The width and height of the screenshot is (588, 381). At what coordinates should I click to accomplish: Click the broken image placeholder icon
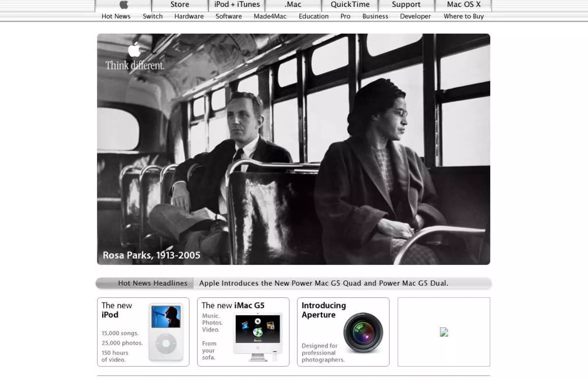tap(444, 332)
